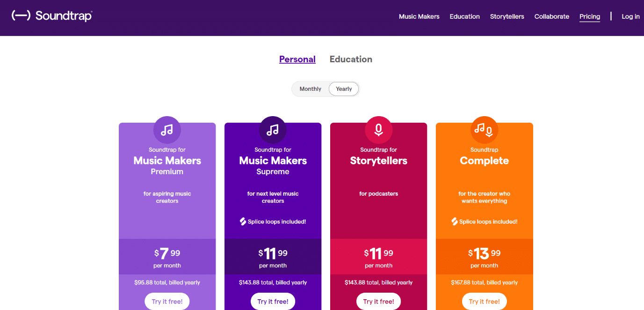Switch billing to Monthly
644x310 pixels.
pos(310,89)
